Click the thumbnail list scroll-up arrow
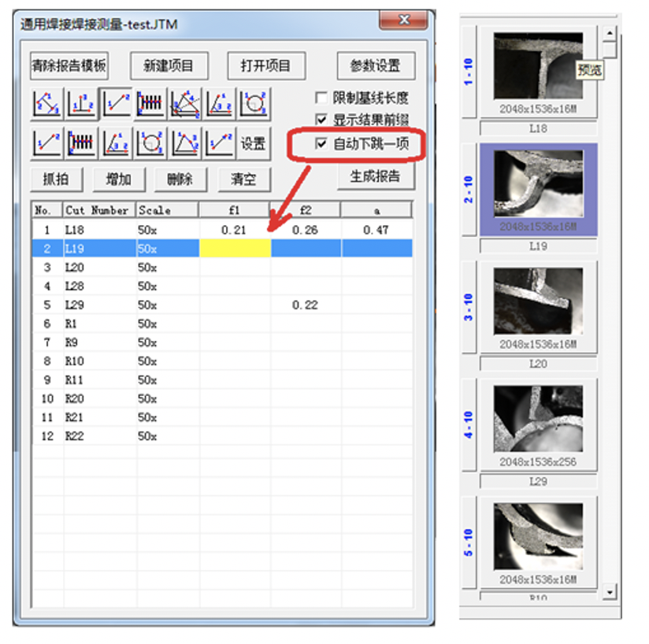Viewport: 649px width, 644px height. point(610,34)
